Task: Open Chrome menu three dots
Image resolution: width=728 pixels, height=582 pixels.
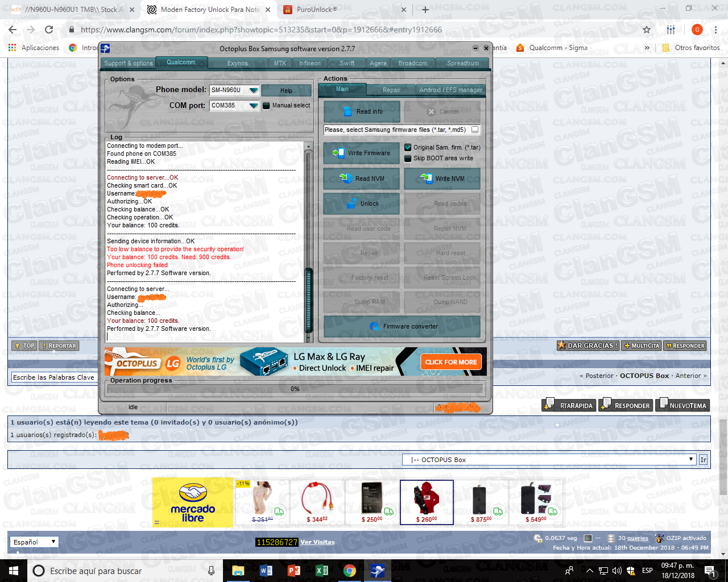Action: [x=716, y=30]
